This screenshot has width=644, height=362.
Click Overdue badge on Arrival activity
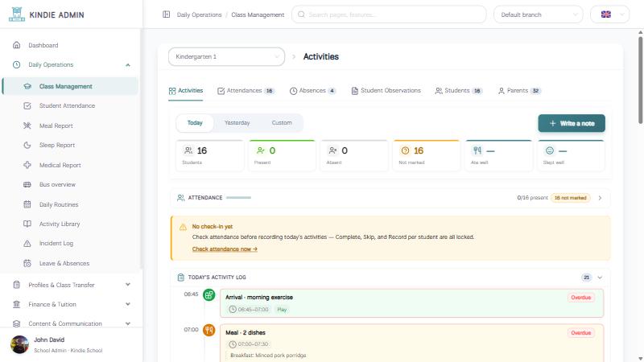(580, 298)
